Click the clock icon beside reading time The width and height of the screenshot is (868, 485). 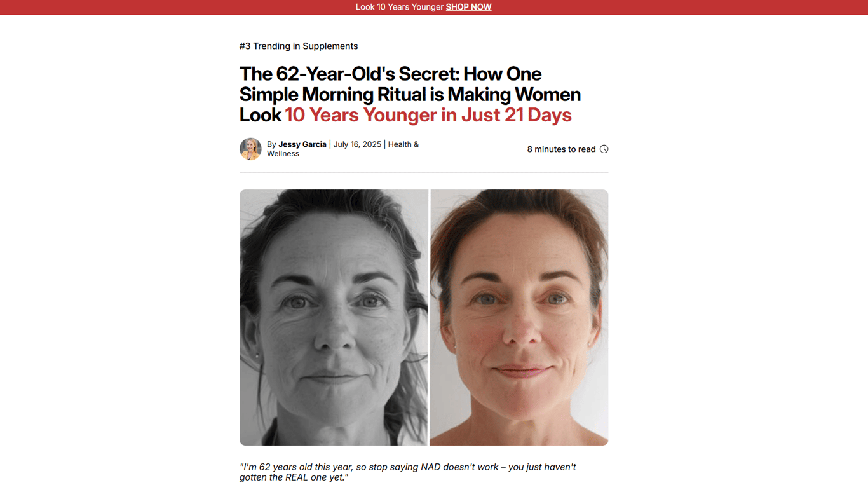[x=604, y=149]
